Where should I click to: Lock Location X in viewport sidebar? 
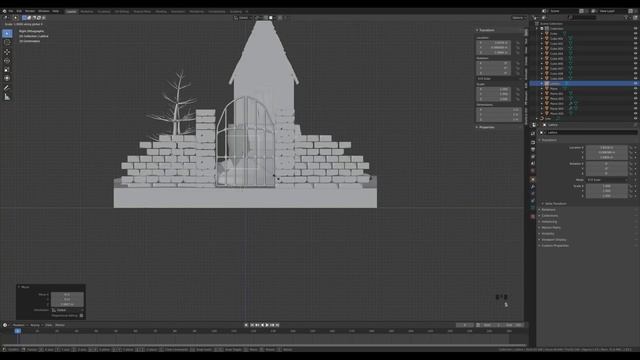click(x=518, y=42)
